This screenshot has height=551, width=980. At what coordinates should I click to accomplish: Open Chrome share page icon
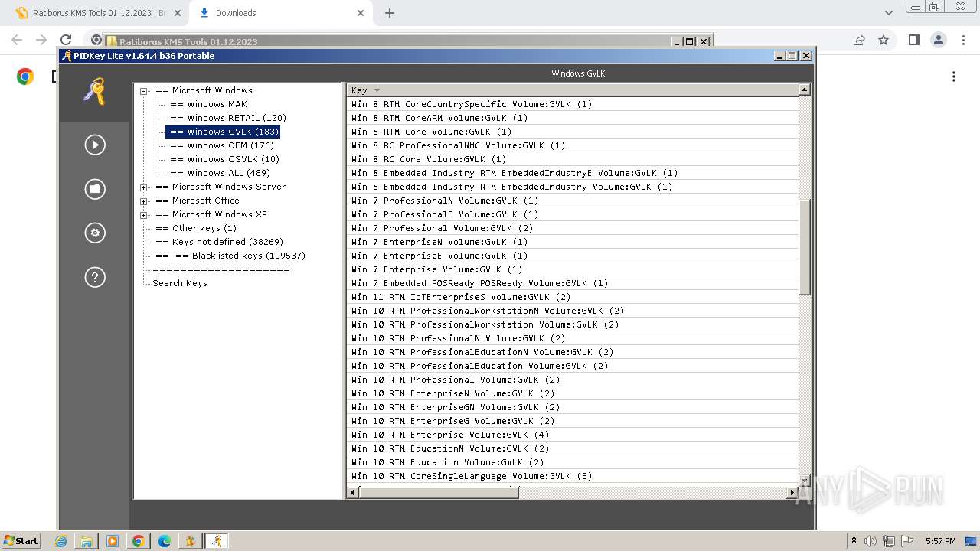point(859,40)
